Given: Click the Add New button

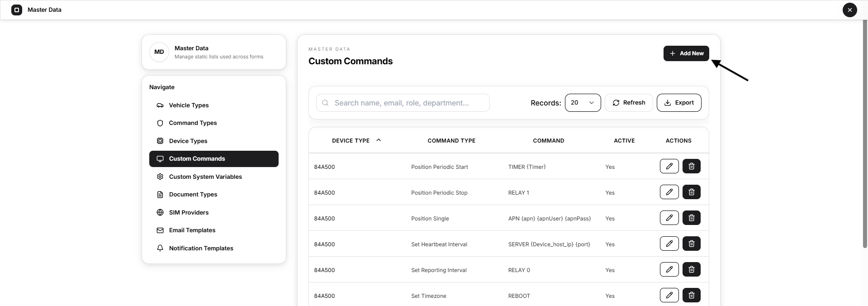Looking at the screenshot, I should 686,53.
